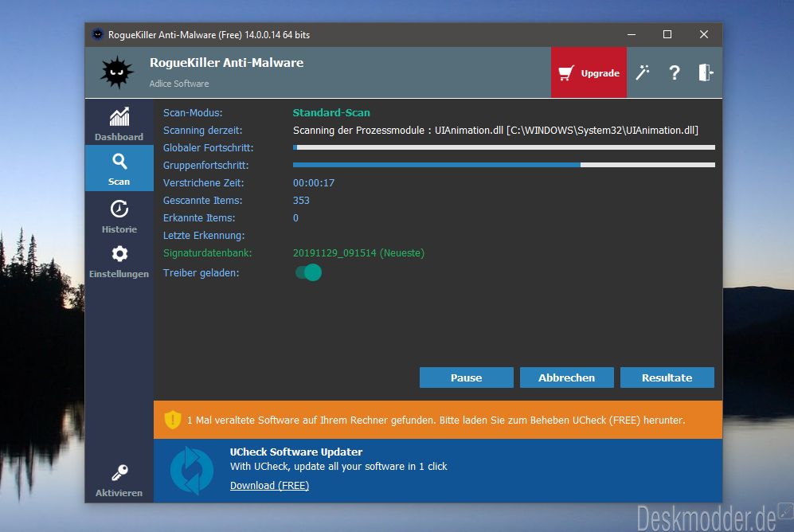This screenshot has height=532, width=794.
Task: Select the Scan tab in sidebar
Action: [x=119, y=169]
